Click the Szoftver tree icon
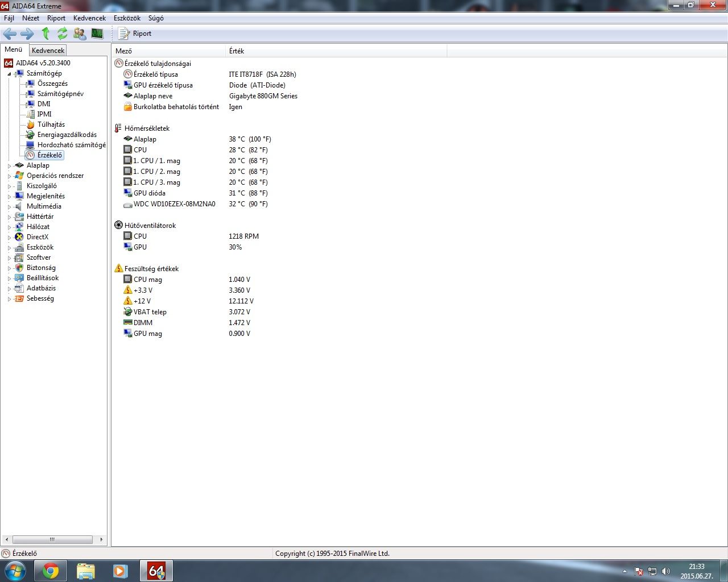728x582 pixels. (19, 257)
